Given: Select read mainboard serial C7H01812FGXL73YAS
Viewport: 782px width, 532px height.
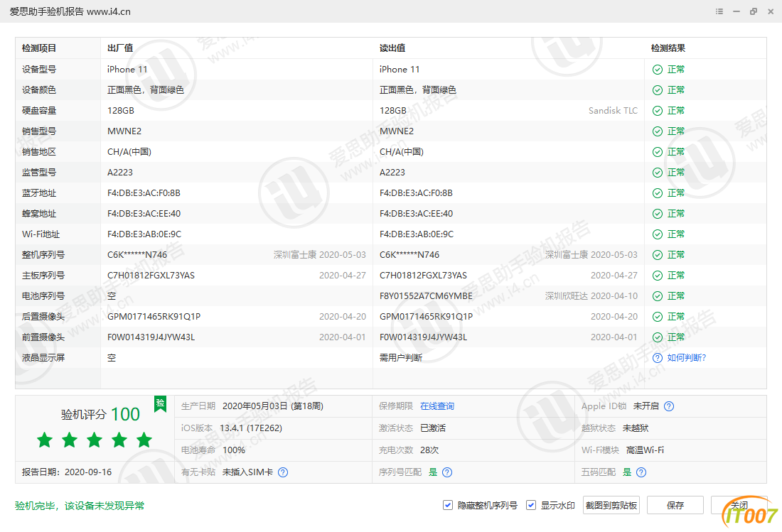Looking at the screenshot, I should click(423, 276).
